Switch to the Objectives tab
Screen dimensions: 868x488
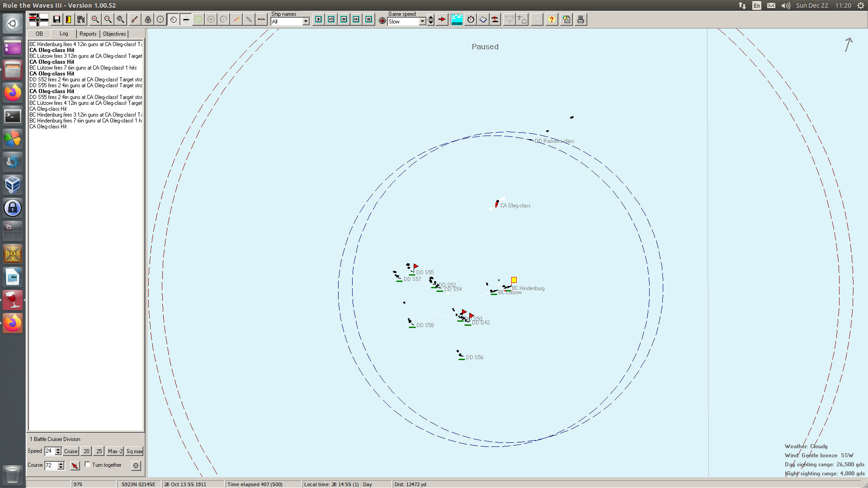pos(114,34)
